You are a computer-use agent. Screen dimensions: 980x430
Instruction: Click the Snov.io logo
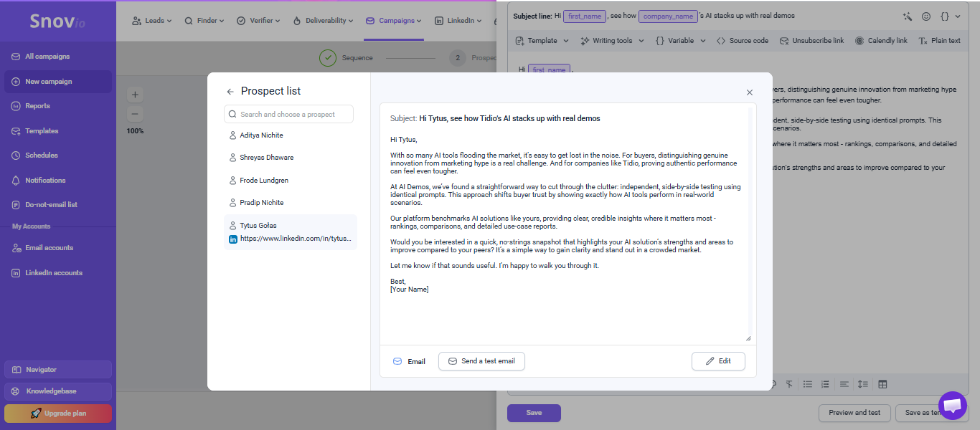point(57,21)
